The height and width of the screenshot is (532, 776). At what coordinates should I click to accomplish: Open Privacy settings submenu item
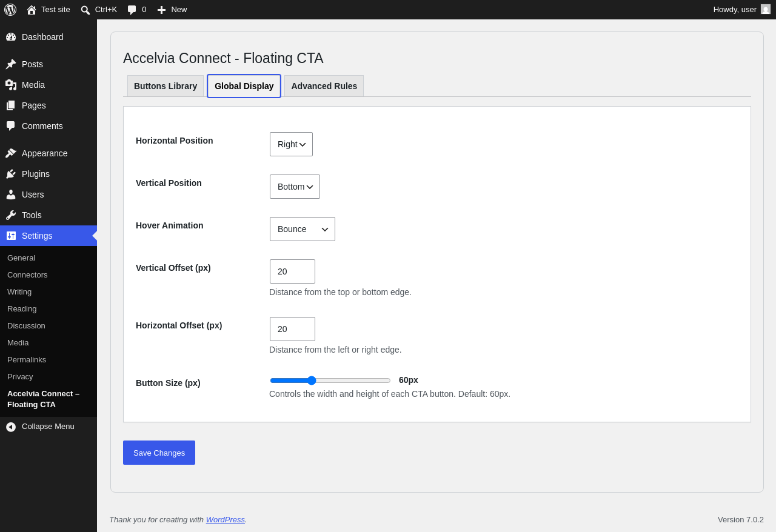point(20,377)
